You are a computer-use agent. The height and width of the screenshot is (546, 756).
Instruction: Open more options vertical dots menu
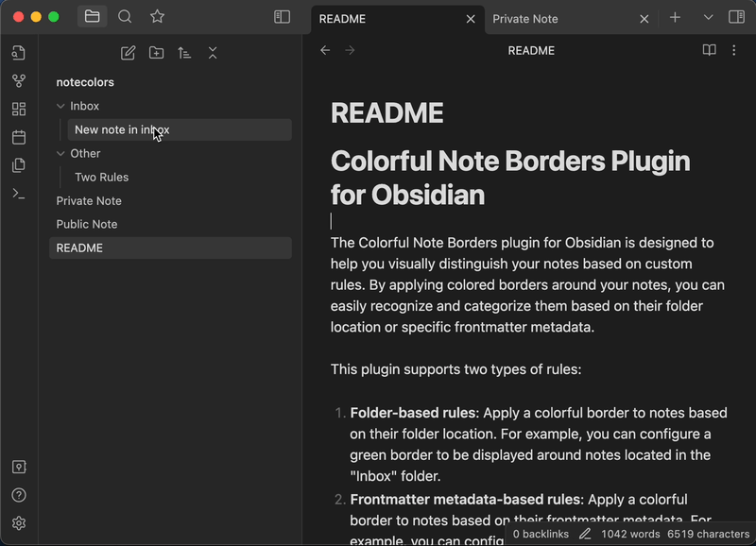click(x=734, y=50)
